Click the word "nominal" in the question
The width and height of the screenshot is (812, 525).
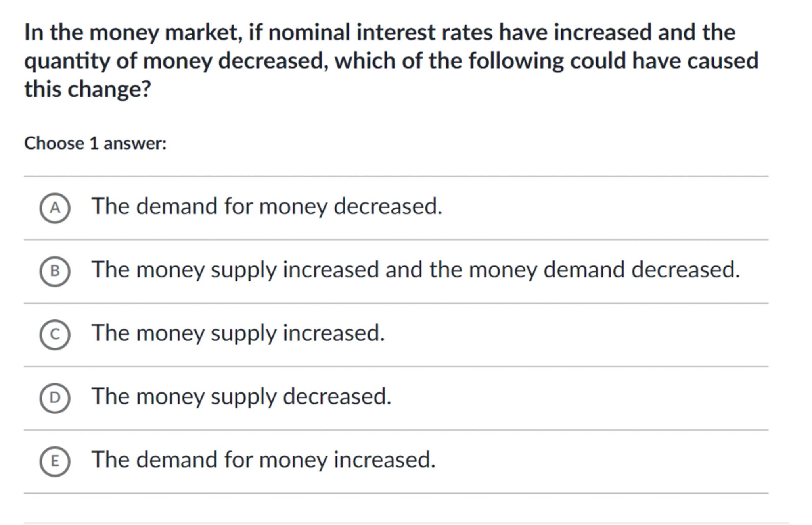(x=309, y=33)
